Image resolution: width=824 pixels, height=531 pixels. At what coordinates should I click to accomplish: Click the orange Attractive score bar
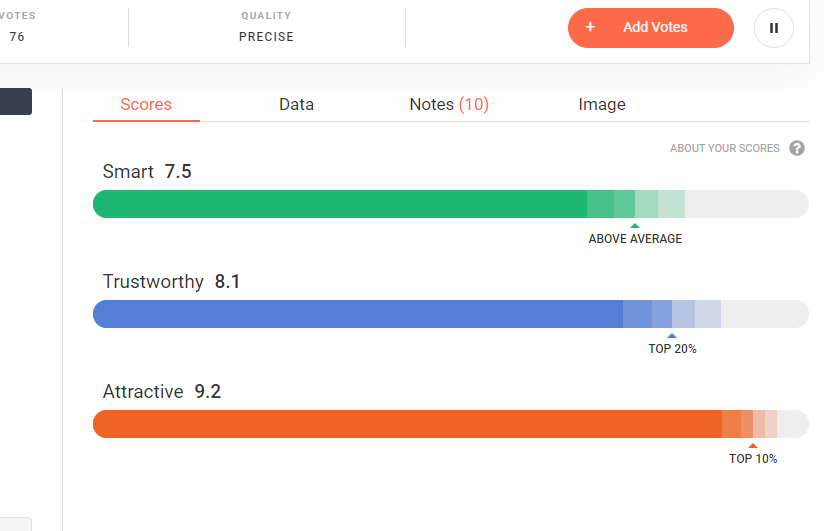click(x=450, y=424)
